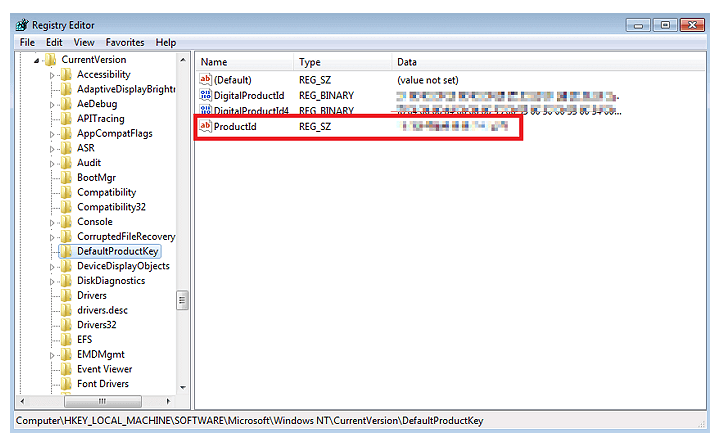Expand the AppCompatFlags tree node
718x439 pixels.
pyautogui.click(x=53, y=134)
